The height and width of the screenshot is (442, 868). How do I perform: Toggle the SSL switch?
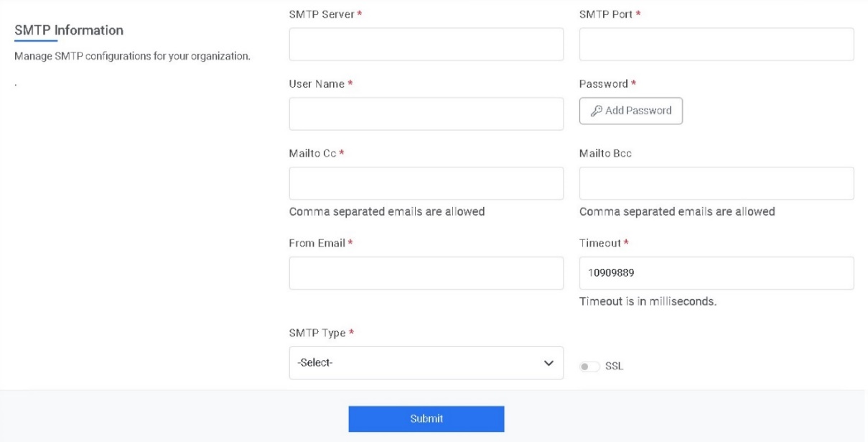(590, 367)
